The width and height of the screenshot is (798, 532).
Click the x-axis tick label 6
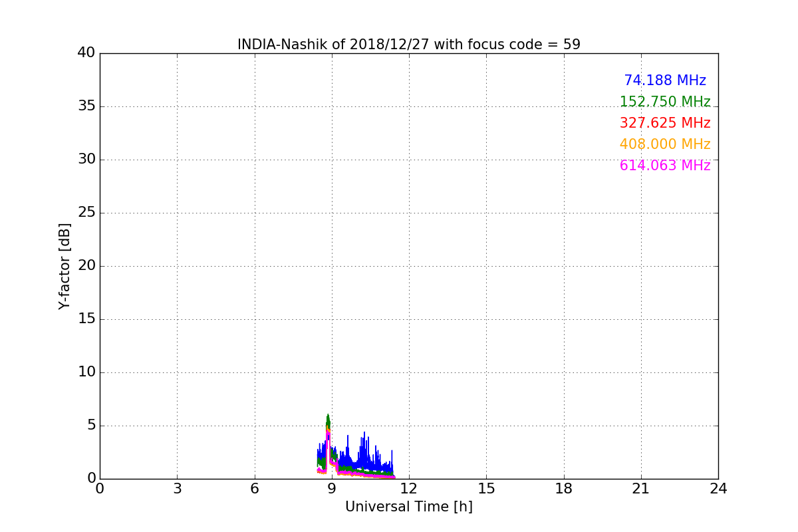[255, 489]
